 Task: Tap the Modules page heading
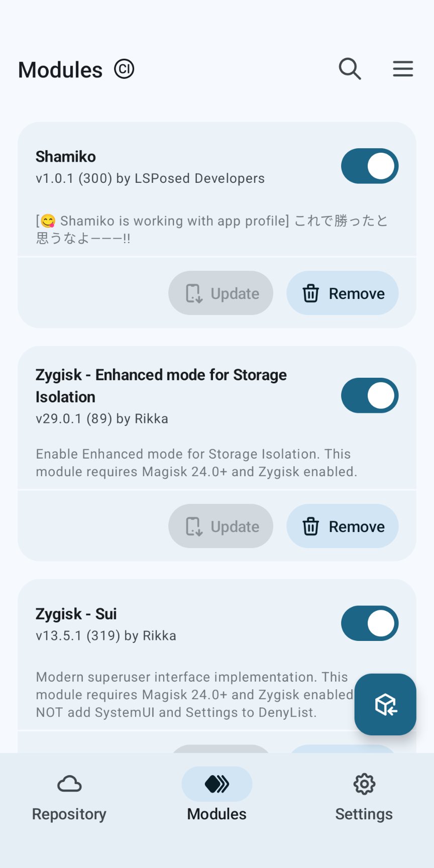pyautogui.click(x=60, y=70)
